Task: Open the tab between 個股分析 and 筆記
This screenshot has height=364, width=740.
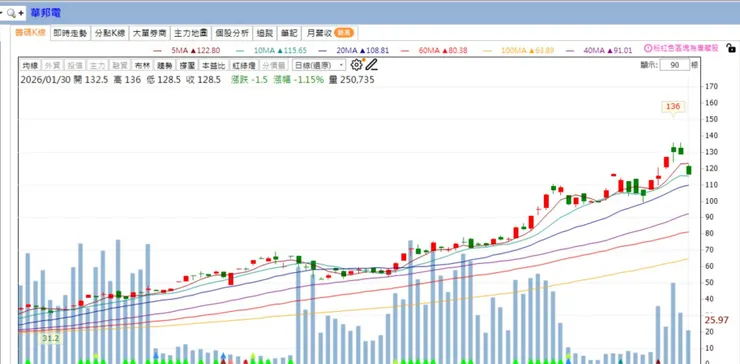Action: [x=264, y=33]
